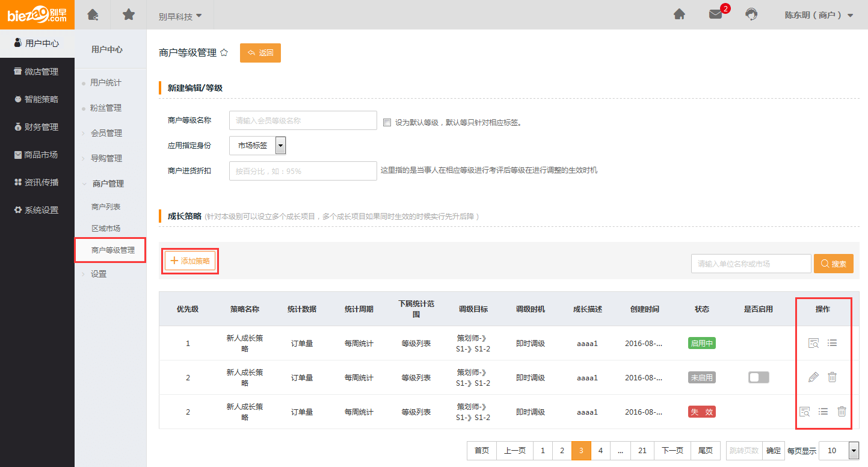
Task: Select 商户列表 in the submenu
Action: [106, 206]
